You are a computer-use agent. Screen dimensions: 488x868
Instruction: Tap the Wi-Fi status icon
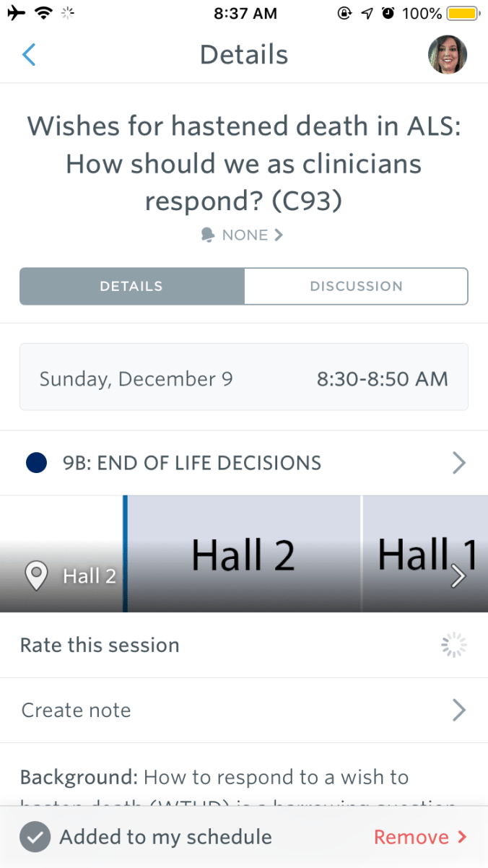click(45, 13)
